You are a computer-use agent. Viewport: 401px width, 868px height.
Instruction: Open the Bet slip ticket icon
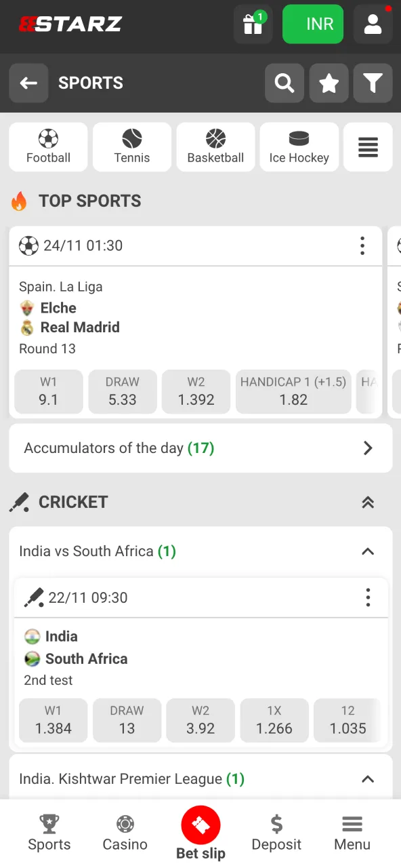[200, 826]
